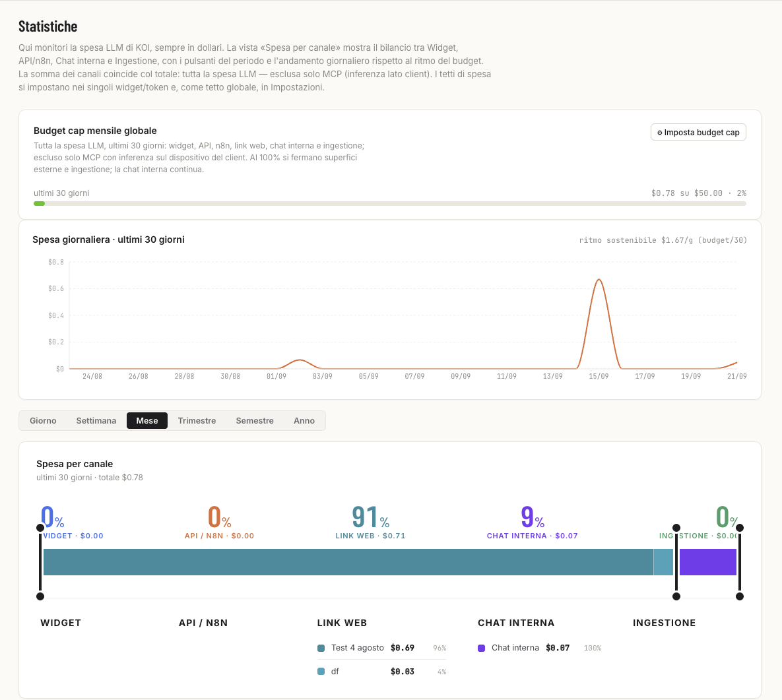Click the narrow light blue df bar segment
Viewport: 782px width, 700px height.
[663, 562]
